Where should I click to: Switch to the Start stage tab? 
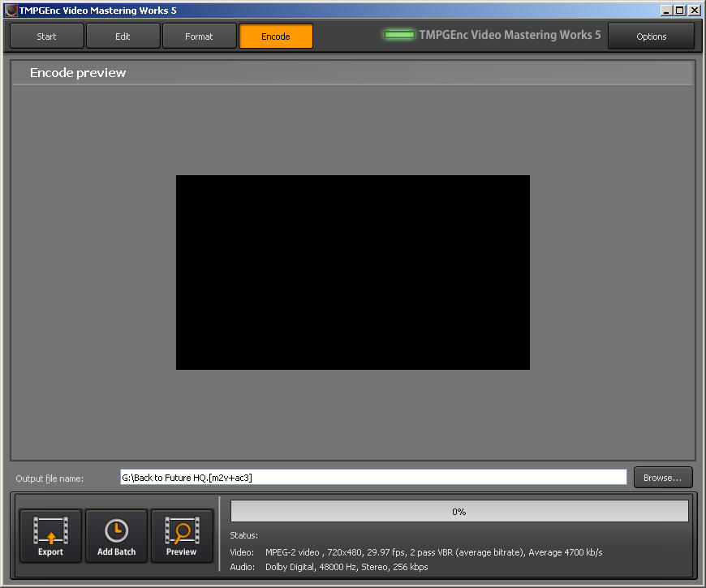[x=46, y=36]
